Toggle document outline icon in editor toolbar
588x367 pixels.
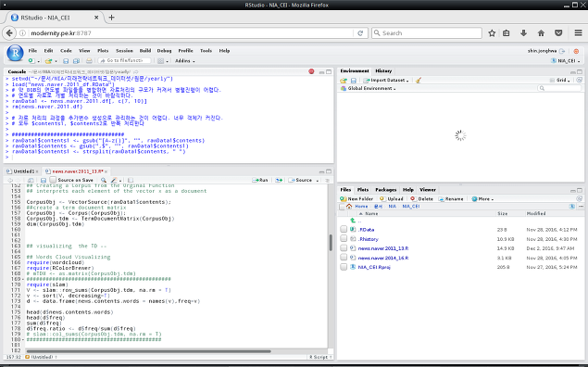click(x=327, y=180)
